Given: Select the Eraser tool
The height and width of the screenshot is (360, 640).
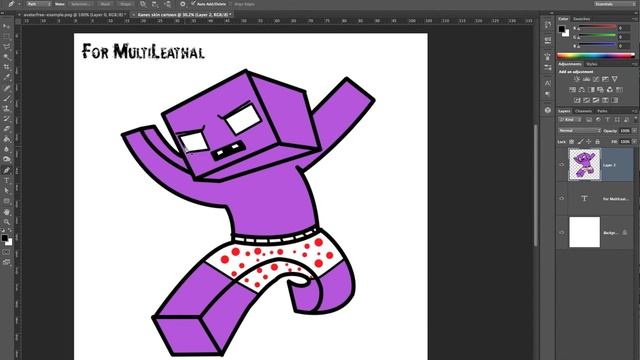Looking at the screenshot, I should [6, 129].
